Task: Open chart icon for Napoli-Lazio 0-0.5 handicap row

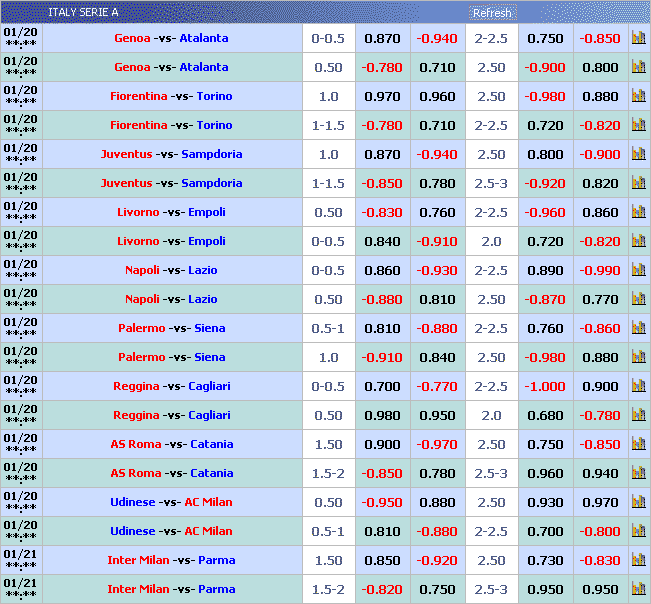Action: pos(638,271)
